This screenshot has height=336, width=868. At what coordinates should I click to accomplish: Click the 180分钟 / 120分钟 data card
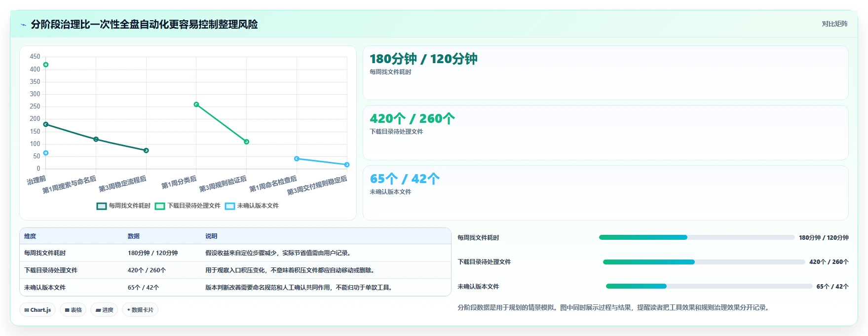pyautogui.click(x=605, y=73)
